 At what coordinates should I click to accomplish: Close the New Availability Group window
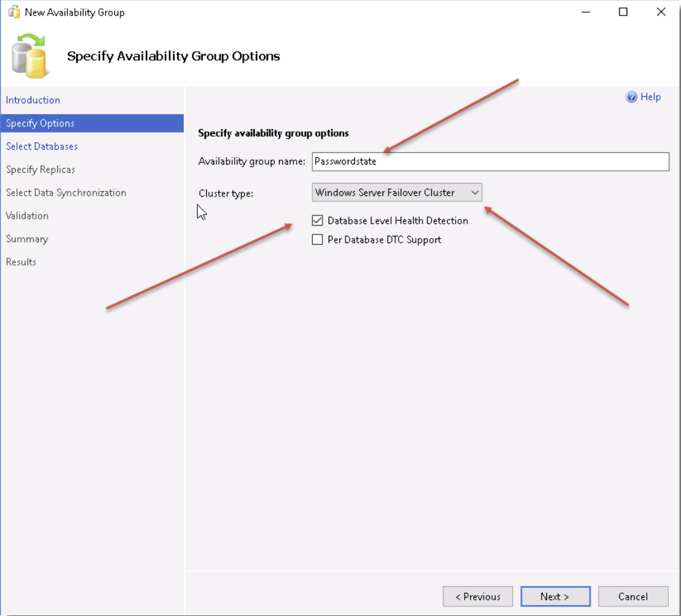pos(661,12)
